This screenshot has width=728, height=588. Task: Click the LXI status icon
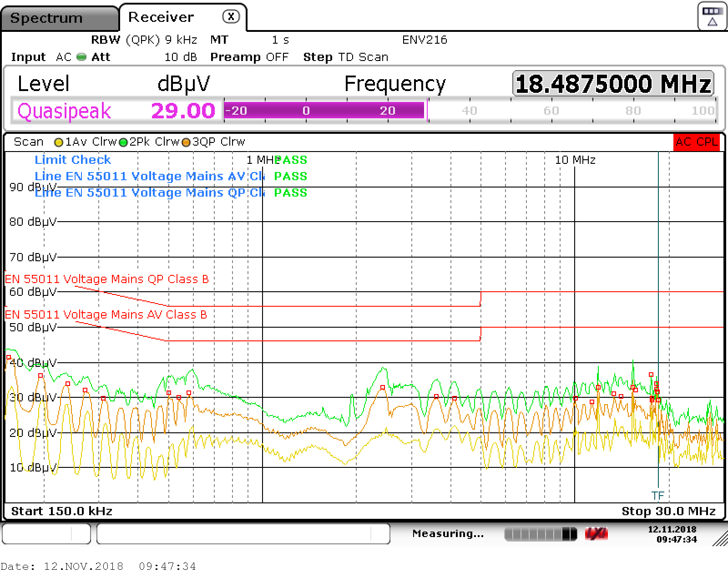[597, 534]
